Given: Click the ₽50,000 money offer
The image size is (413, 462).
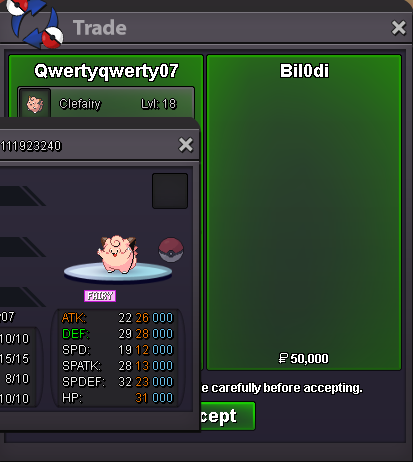Looking at the screenshot, I should 304,359.
